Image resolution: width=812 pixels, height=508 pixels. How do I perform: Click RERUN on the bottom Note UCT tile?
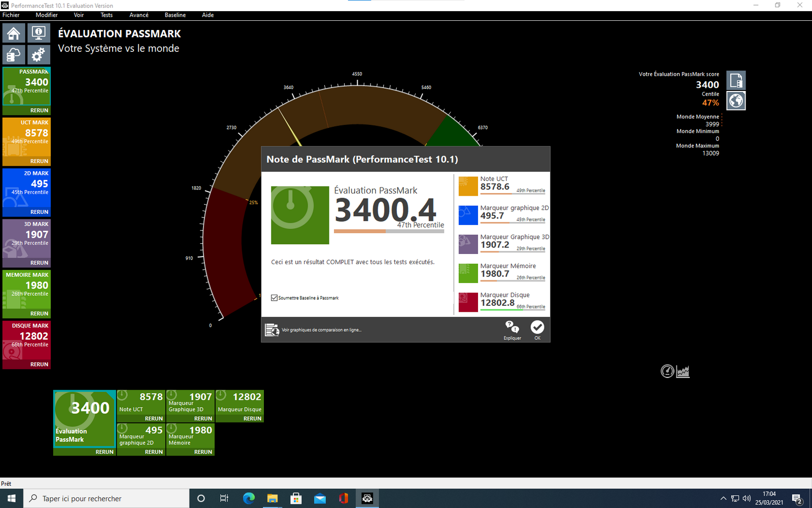click(x=154, y=419)
